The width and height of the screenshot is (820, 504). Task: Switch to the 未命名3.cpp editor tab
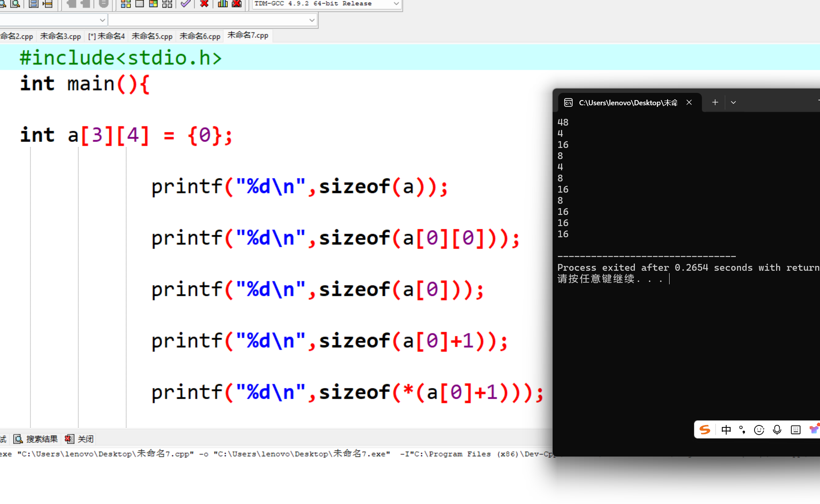61,36
